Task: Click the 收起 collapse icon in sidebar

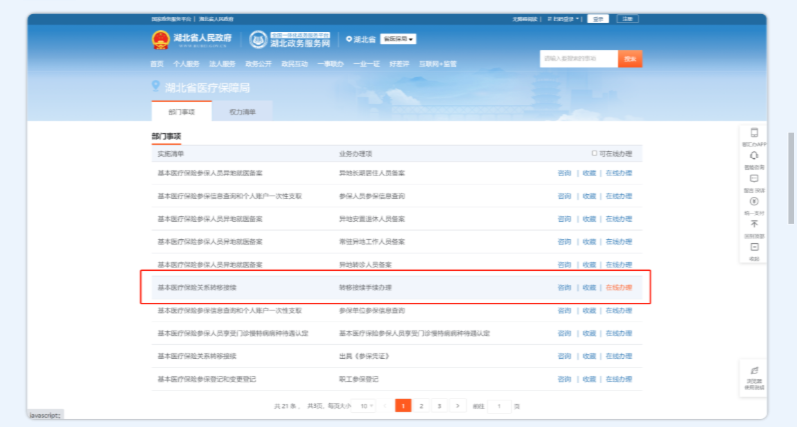Action: point(754,247)
